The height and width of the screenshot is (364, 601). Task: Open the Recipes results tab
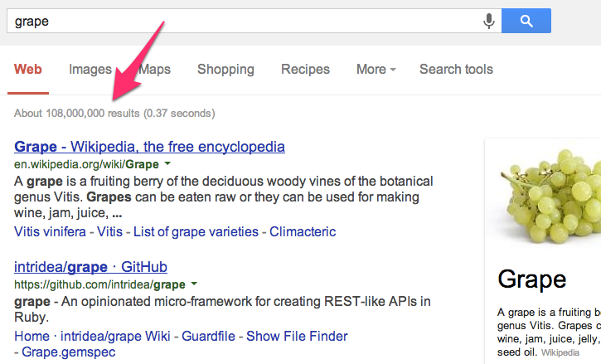coord(306,70)
